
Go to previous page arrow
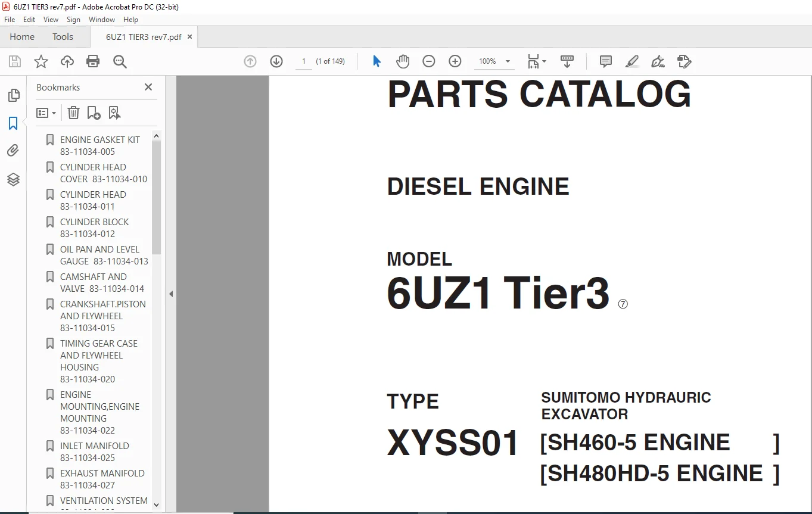[x=250, y=61]
